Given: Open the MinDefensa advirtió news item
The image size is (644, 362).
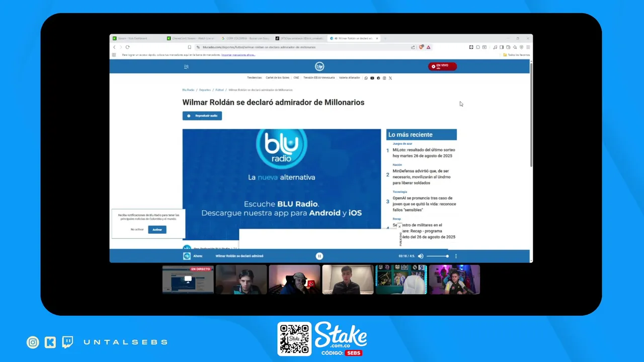Looking at the screenshot, I should pos(422,177).
